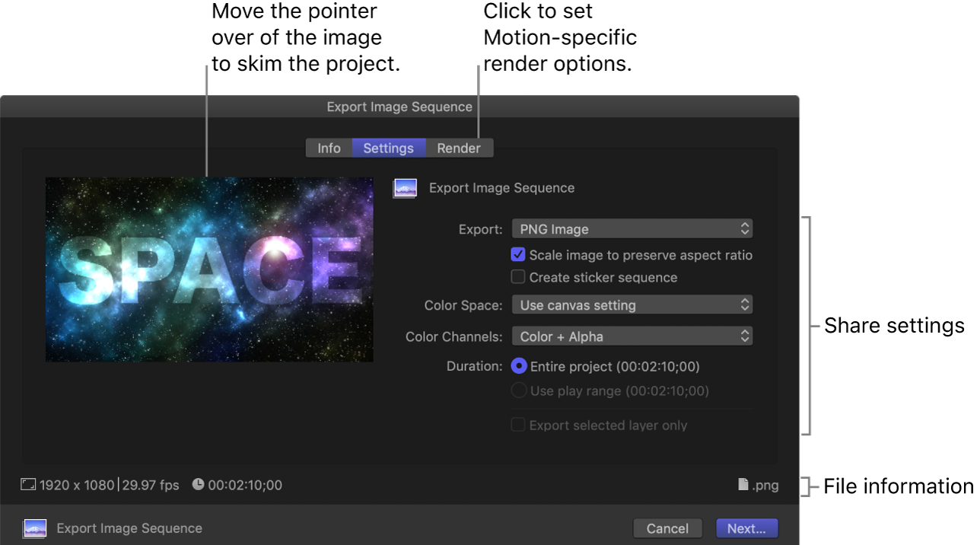Switch to the Info tab
This screenshot has height=545, width=980.
point(329,148)
